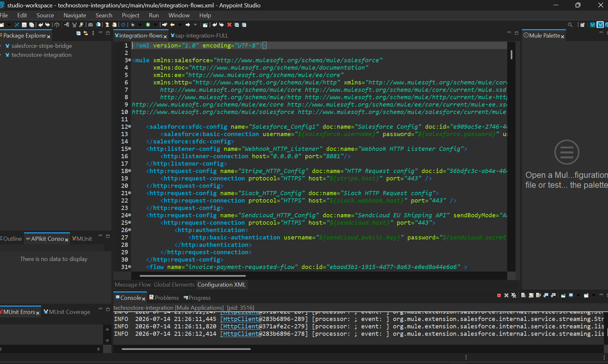The image size is (608, 364).
Task: Open the Display Selected Console dropdown
Action: (578, 295)
